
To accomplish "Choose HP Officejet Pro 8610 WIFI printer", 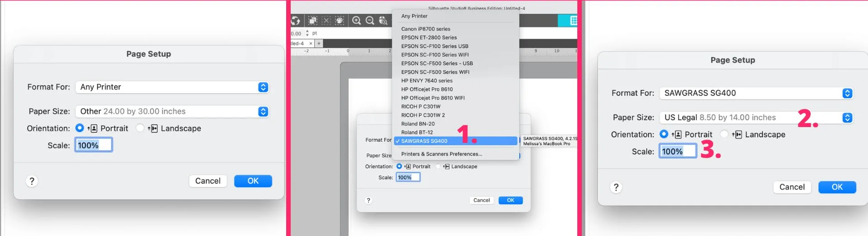I will [456, 98].
